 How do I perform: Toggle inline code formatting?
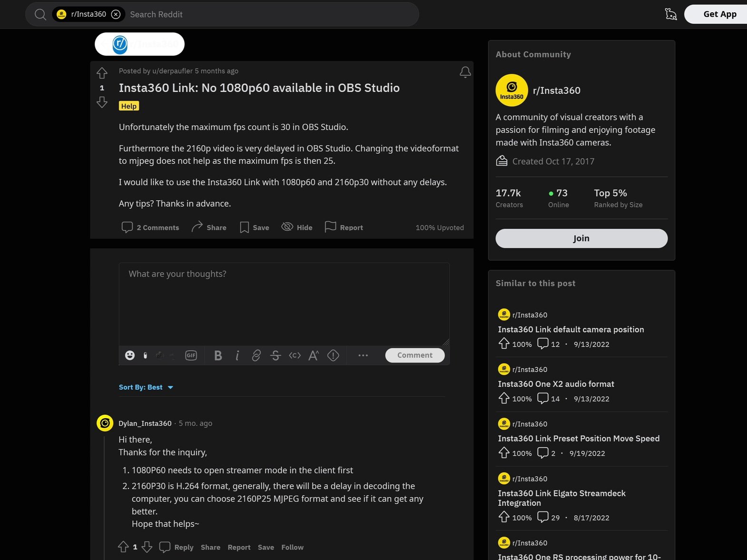pos(295,355)
